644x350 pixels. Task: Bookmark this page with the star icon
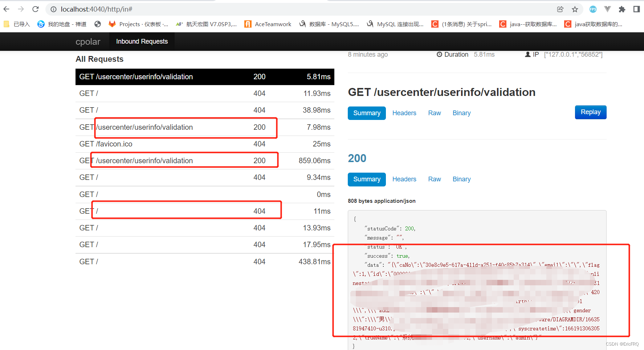point(575,9)
